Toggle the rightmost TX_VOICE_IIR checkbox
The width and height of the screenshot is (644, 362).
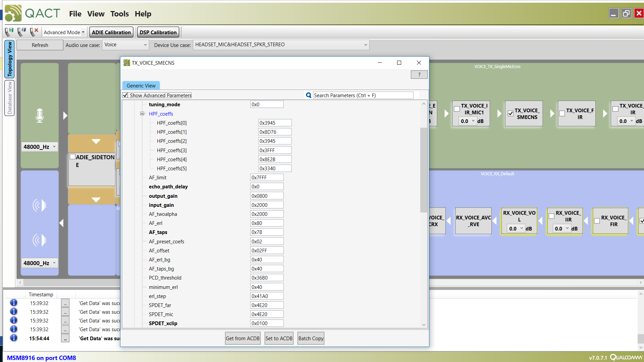coord(615,109)
